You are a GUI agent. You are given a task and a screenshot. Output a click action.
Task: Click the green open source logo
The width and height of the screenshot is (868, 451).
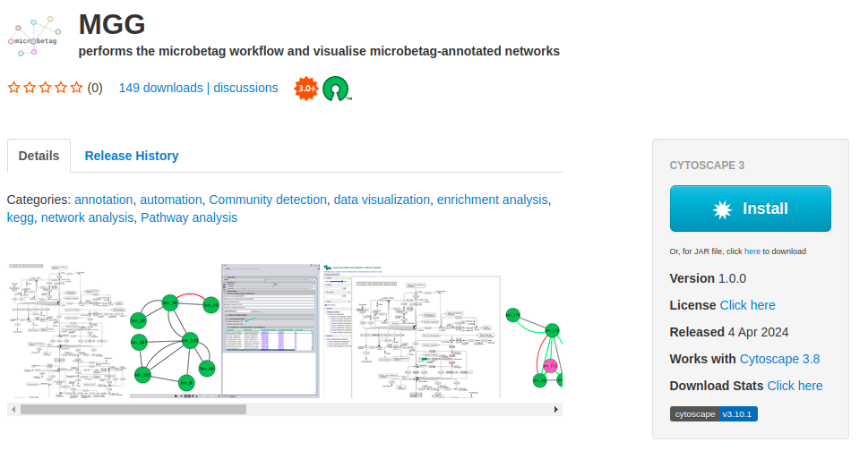(x=337, y=89)
